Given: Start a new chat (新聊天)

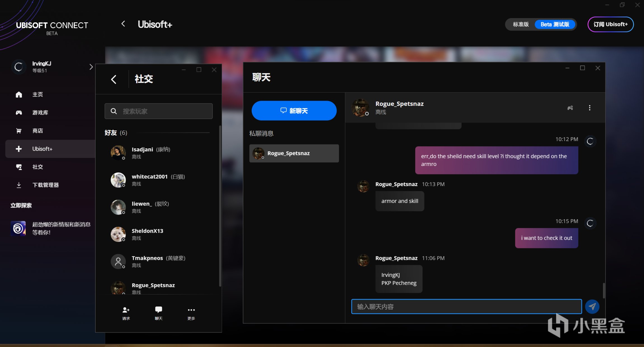Looking at the screenshot, I should point(294,111).
